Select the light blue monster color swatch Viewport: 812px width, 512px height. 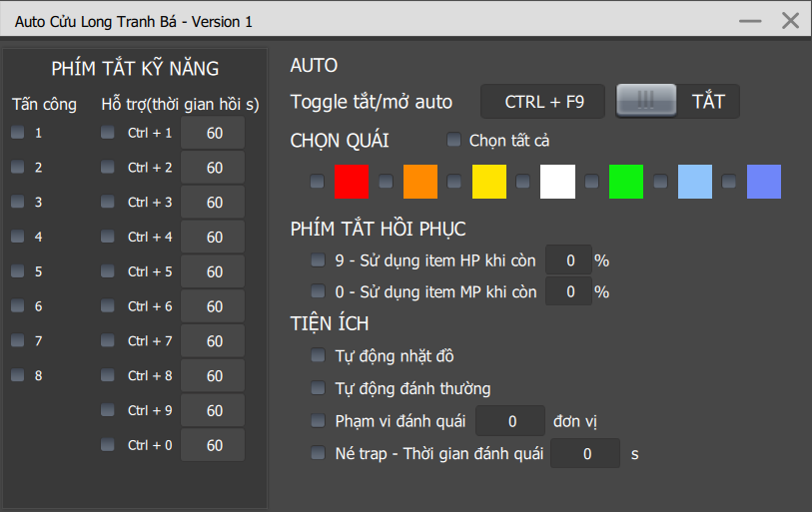tap(695, 182)
